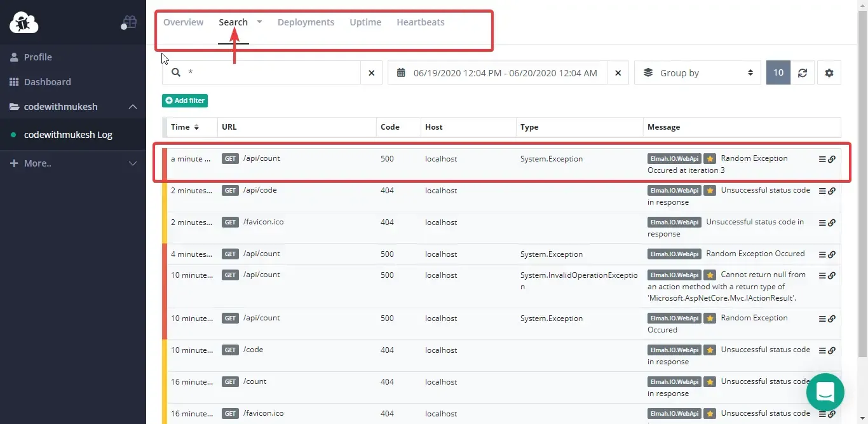The image size is (868, 424).
Task: Click the gift icon near the logo
Action: click(129, 21)
